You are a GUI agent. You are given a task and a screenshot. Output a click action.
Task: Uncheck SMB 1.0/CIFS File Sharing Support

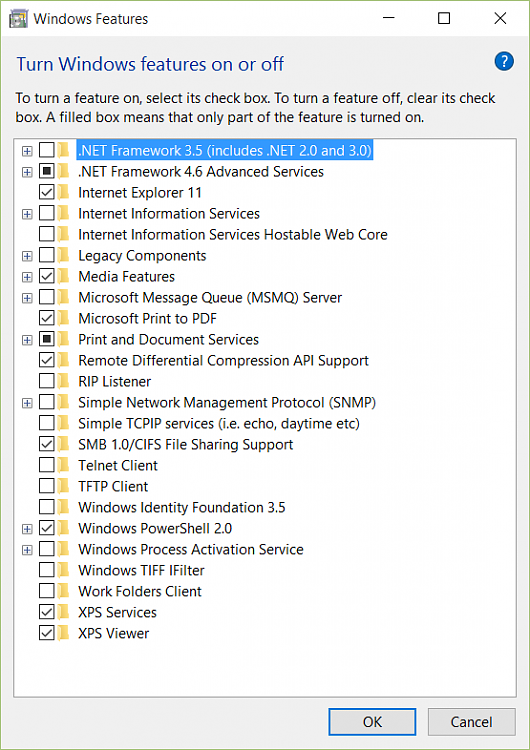tap(46, 444)
